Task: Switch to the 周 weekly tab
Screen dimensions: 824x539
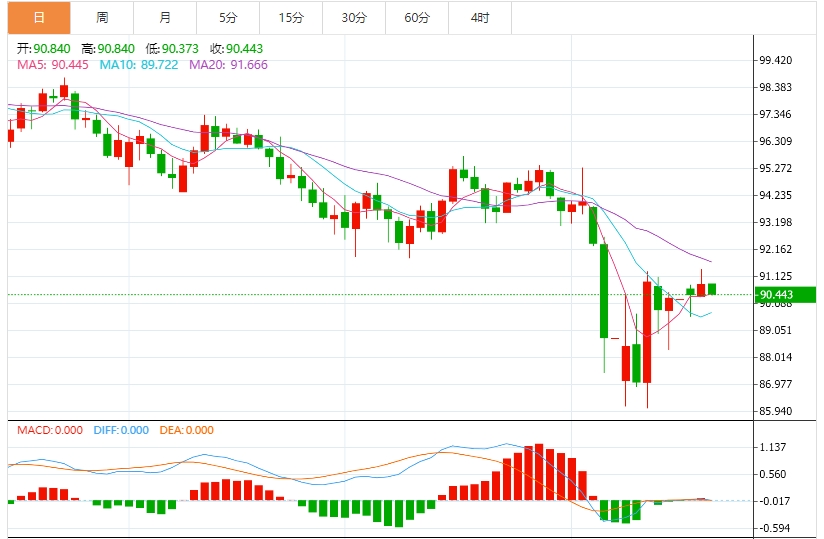Action: [102, 18]
